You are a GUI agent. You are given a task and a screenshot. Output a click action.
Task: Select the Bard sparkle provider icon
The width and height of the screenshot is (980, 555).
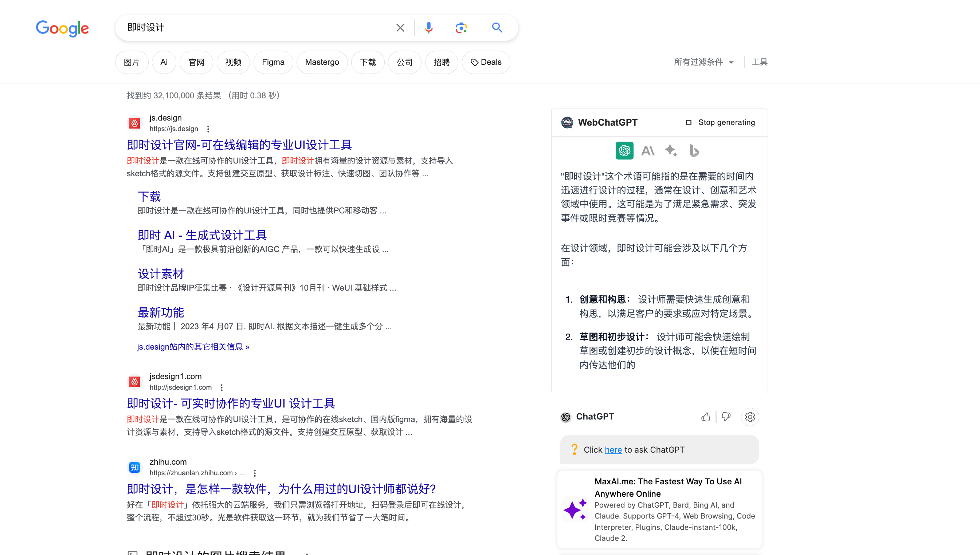[x=671, y=150]
